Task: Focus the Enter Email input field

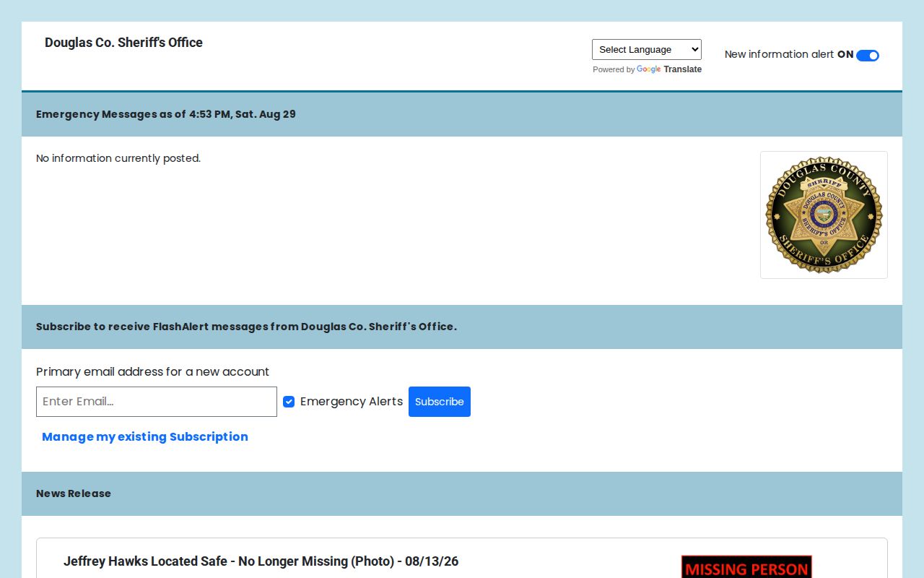Action: click(x=157, y=402)
